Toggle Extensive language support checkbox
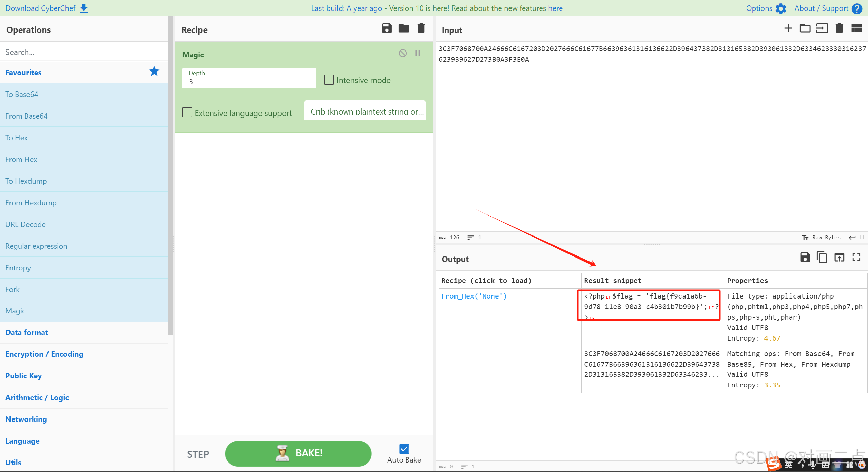868x472 pixels. tap(187, 112)
